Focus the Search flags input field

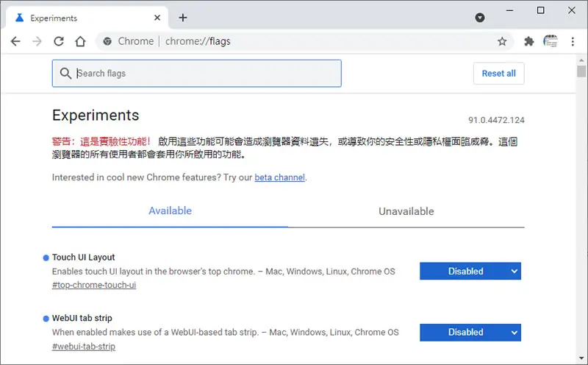(x=196, y=74)
